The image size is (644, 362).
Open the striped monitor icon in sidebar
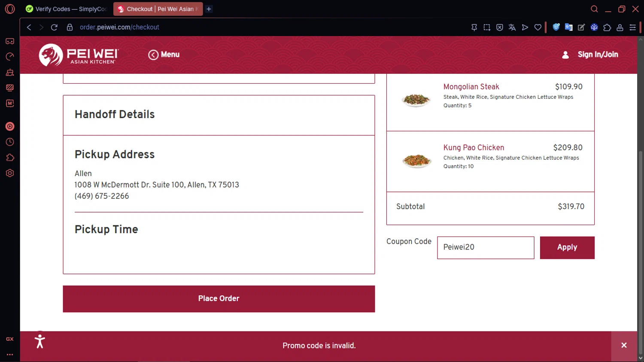tap(10, 88)
